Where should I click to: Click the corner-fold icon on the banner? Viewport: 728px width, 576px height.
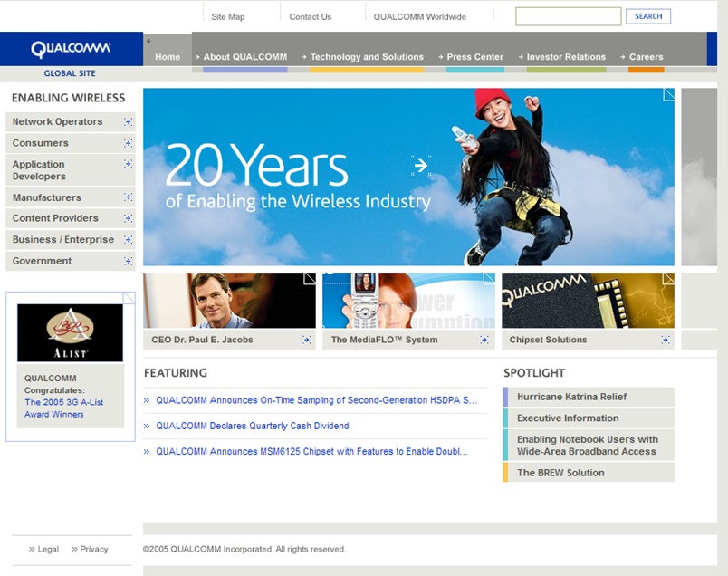(668, 93)
